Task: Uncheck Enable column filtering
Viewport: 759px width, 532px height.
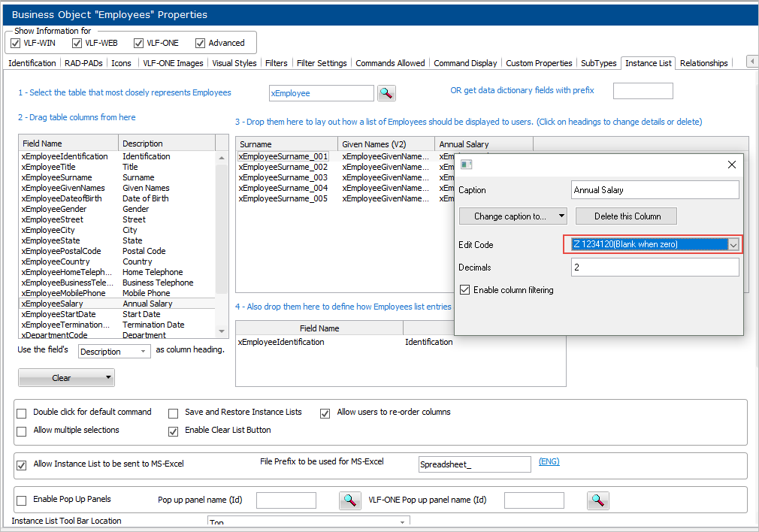Action: coord(464,290)
